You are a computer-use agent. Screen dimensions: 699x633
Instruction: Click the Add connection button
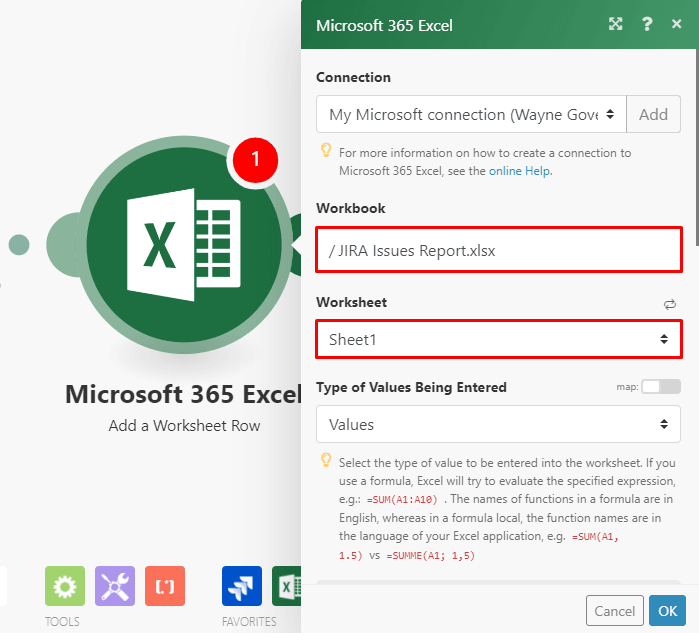pos(653,115)
